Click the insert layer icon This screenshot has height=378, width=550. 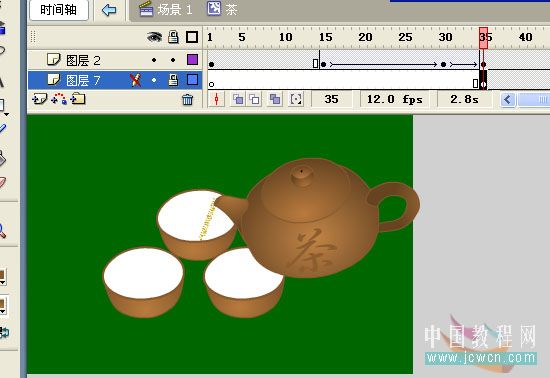39,99
